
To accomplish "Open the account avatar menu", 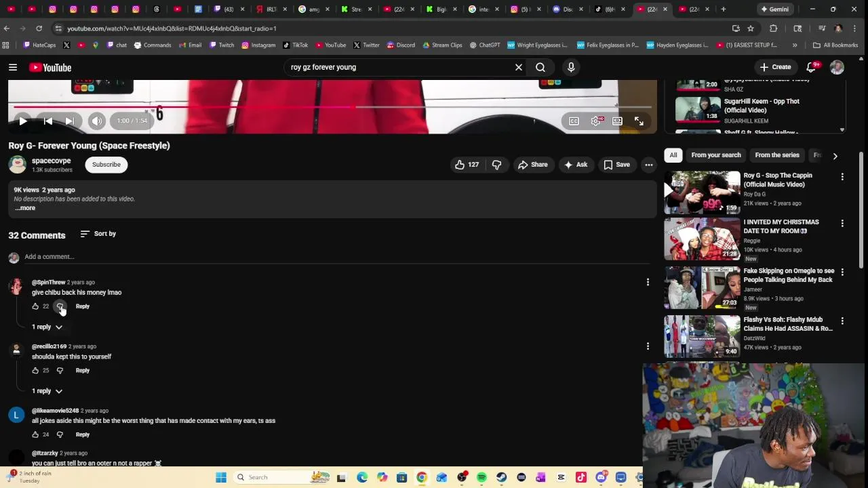I will [837, 67].
